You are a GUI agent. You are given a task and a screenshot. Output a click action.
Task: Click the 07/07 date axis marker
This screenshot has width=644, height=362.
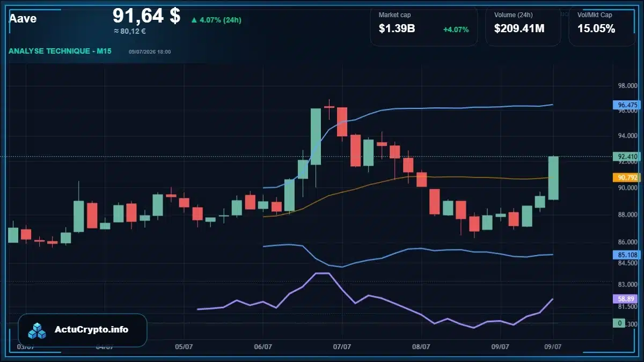342,346
